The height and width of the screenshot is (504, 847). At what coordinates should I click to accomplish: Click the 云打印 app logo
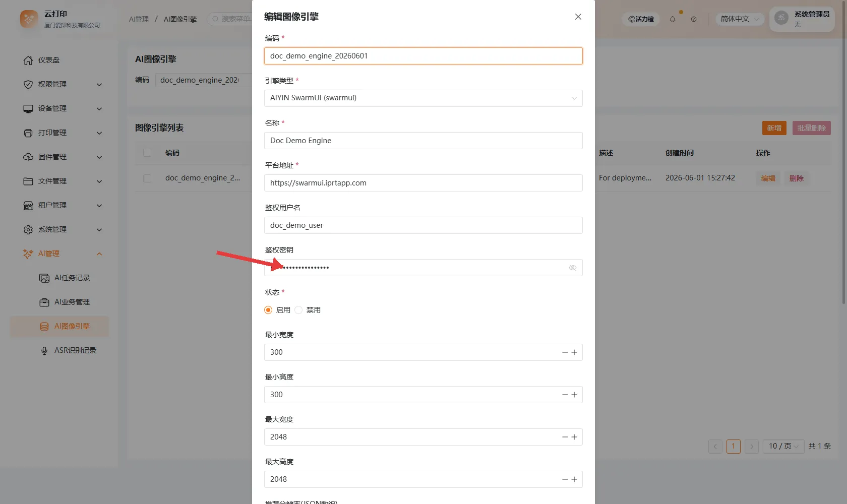click(29, 19)
